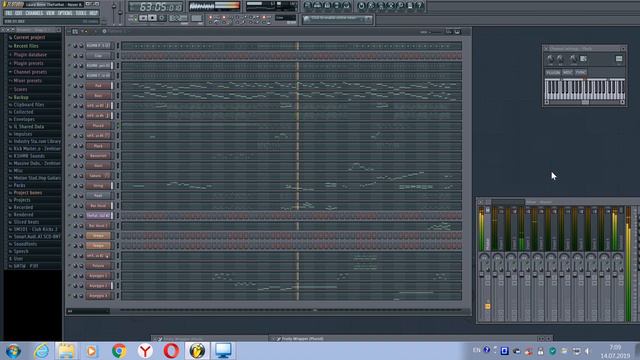
Task: Click the Windows Start button
Action: tap(13, 351)
